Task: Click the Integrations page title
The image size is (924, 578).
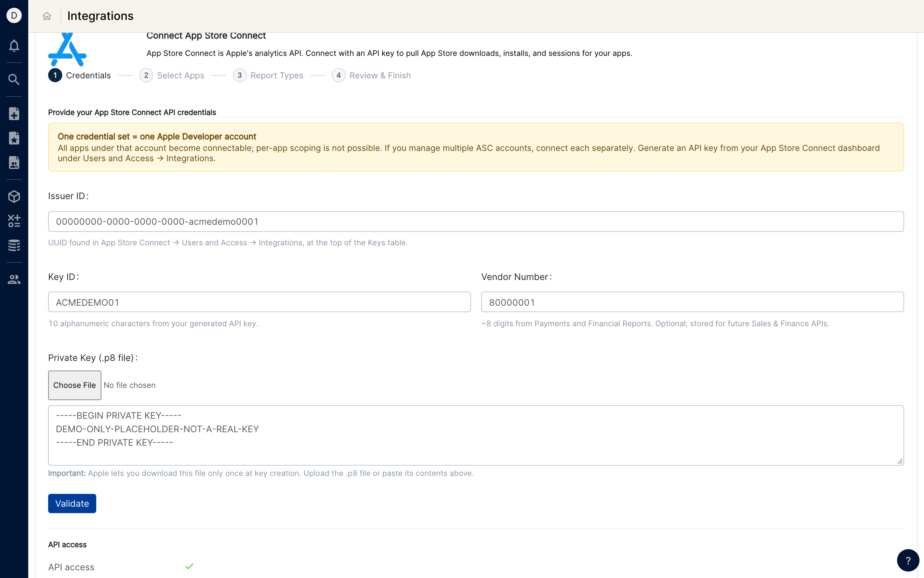Action: pos(100,16)
